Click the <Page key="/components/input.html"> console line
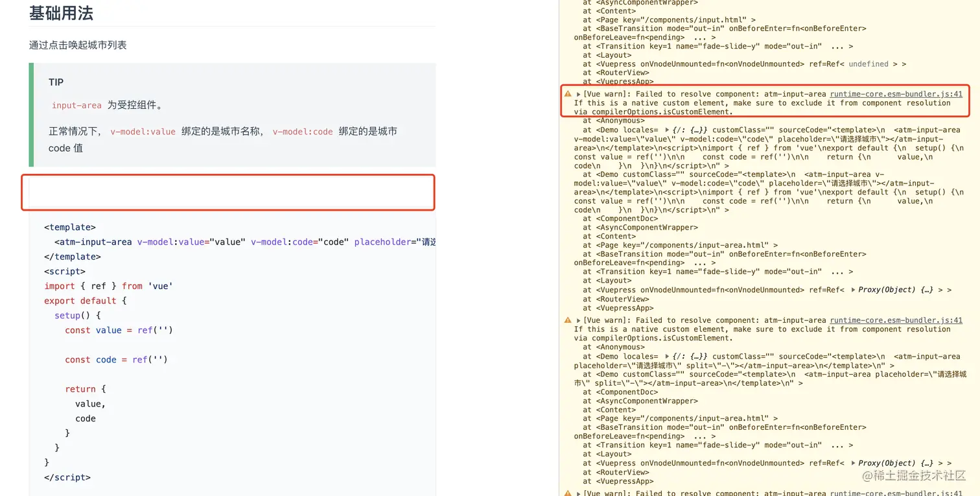The width and height of the screenshot is (980, 496). click(x=669, y=20)
